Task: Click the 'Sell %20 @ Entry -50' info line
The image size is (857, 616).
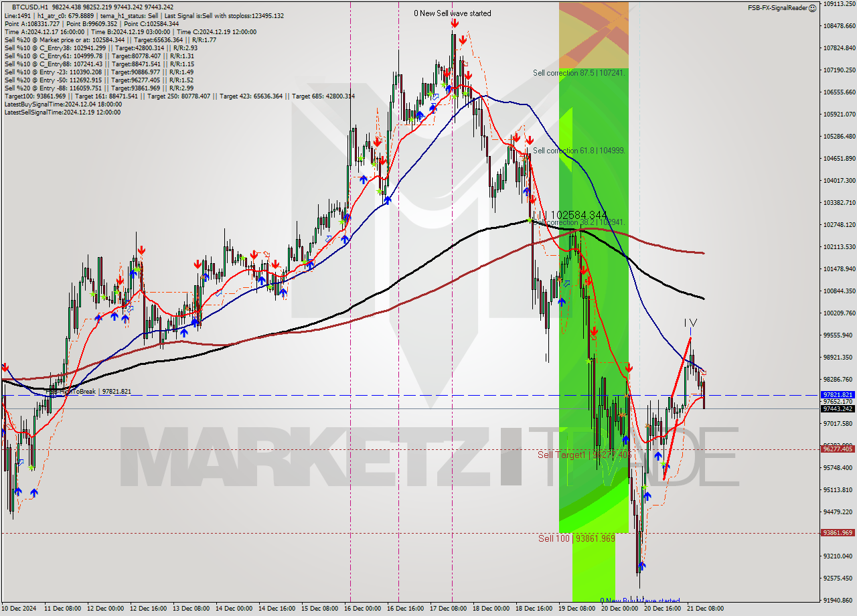Action: 99,80
